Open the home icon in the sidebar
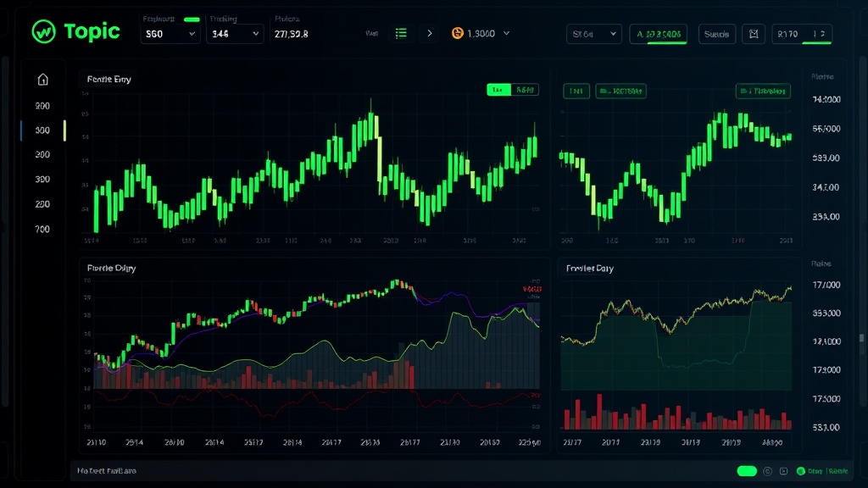The image size is (868, 488). click(x=42, y=80)
